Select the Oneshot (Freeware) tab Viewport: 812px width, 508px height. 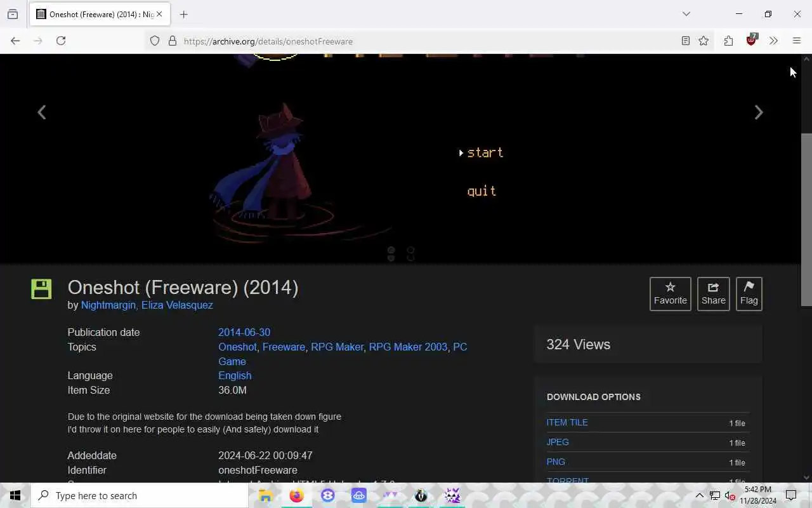[x=100, y=14]
